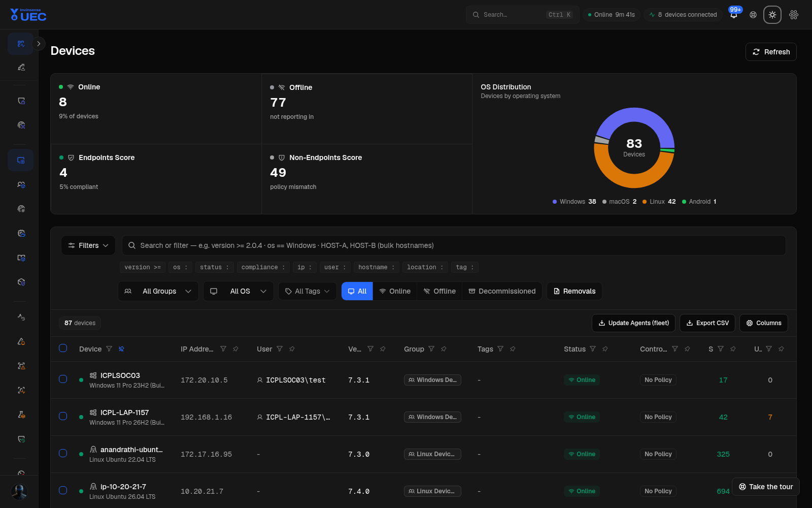Image resolution: width=812 pixels, height=508 pixels.
Task: Open the shield with lock sidebar icon
Action: (21, 101)
